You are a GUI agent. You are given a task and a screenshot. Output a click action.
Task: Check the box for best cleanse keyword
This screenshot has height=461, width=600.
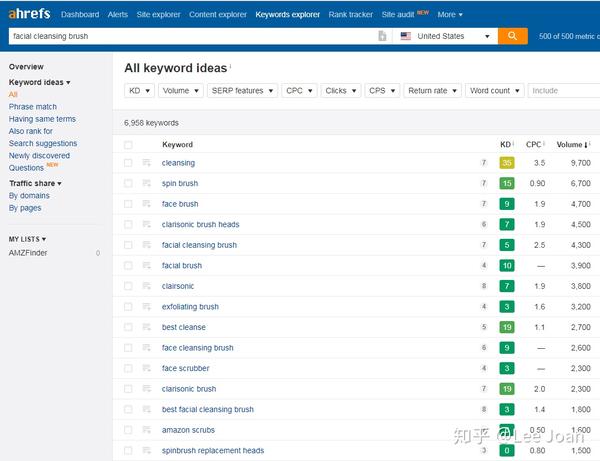click(128, 327)
